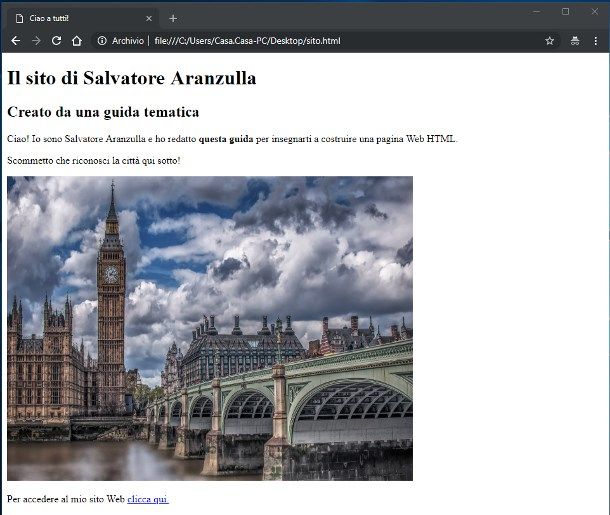Click the heading 'Il sito di Salvatore Aranzulla'
This screenshot has width=610, height=515.
click(x=131, y=78)
